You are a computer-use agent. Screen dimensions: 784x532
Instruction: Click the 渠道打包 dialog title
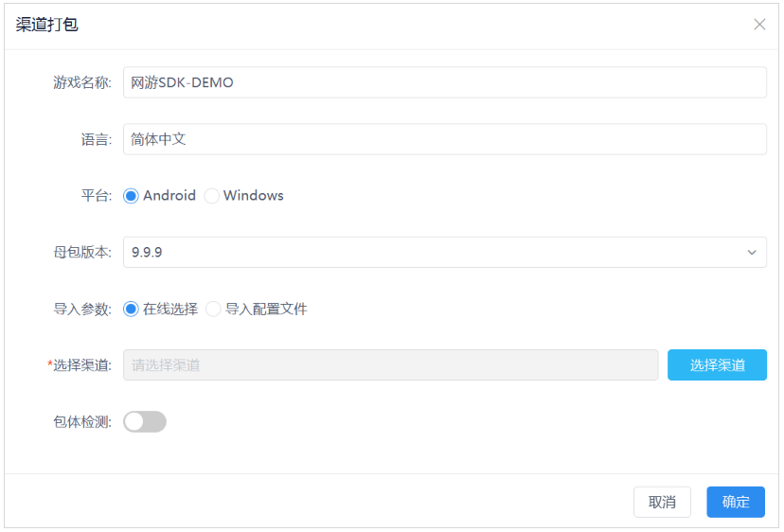47,25
